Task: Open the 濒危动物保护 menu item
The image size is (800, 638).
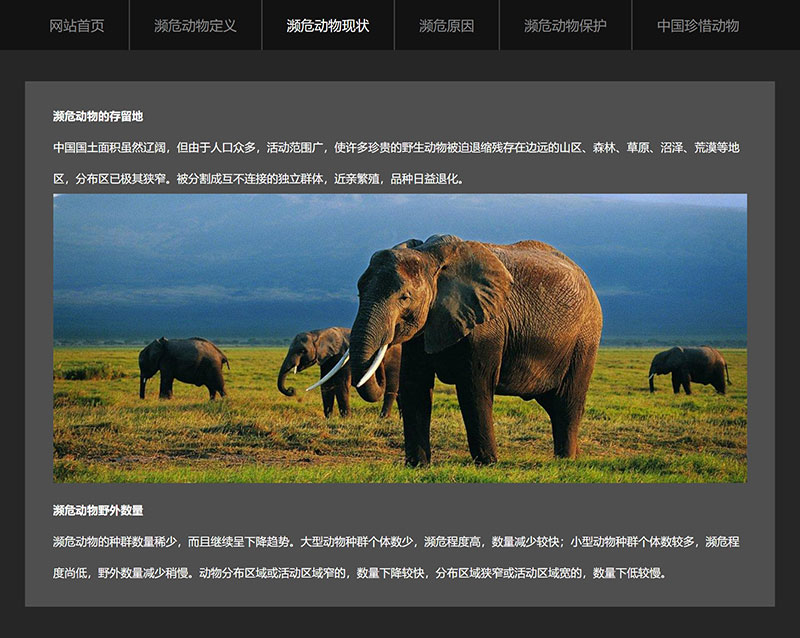Action: 565,25
